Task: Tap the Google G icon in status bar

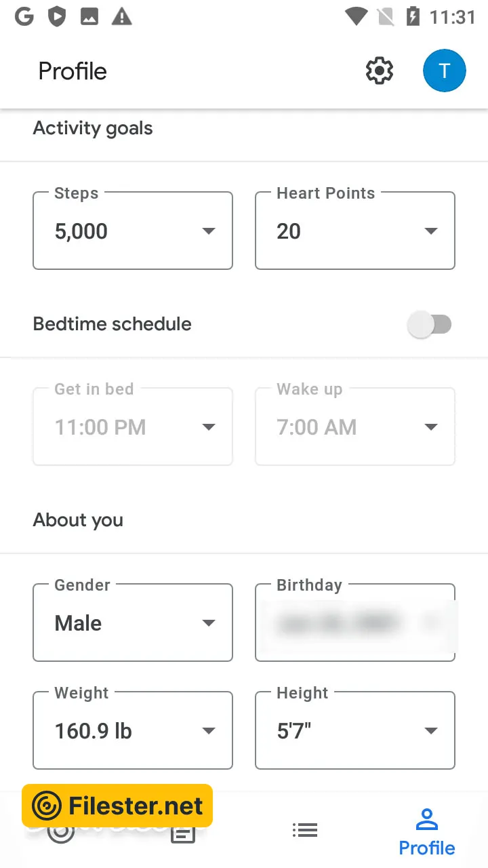Action: (24, 17)
